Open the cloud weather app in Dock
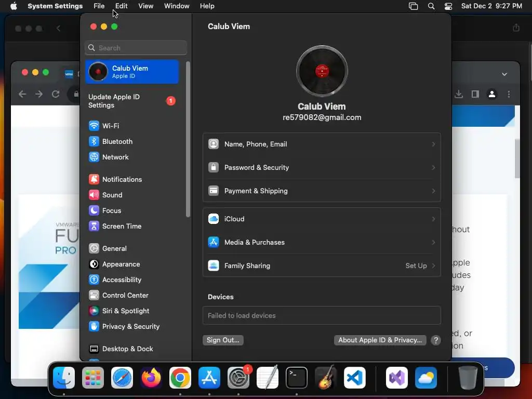 point(426,378)
